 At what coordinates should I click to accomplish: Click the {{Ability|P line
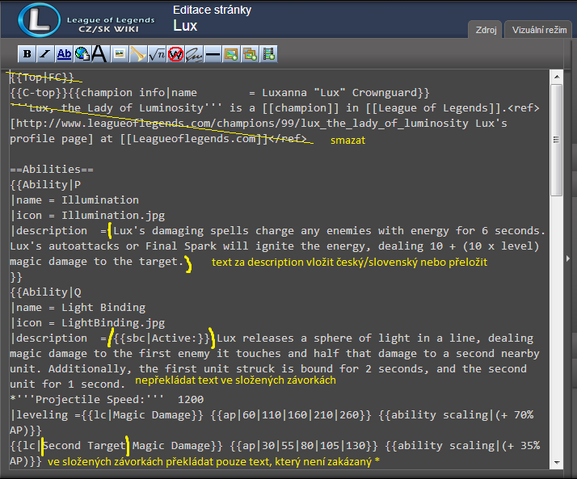(x=46, y=185)
